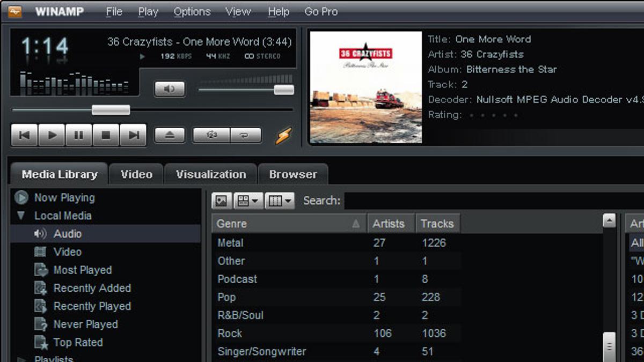Pause the current song

coord(79,135)
